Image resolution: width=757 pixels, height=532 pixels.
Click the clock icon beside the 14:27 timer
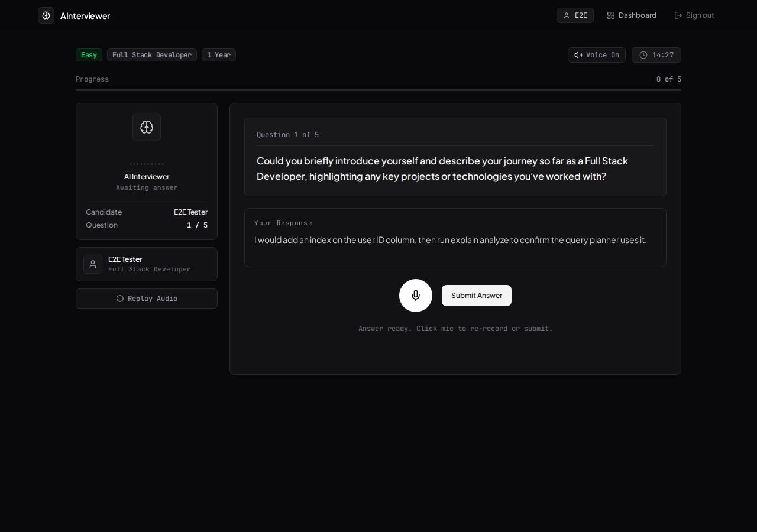pos(643,55)
